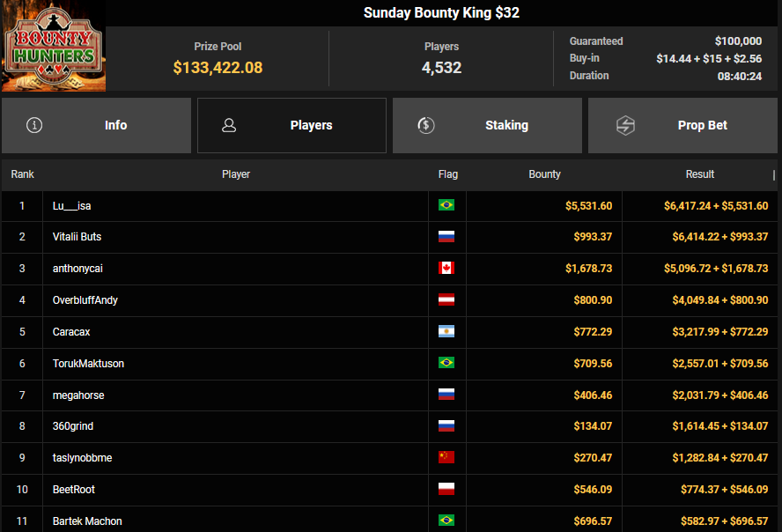
Task: Click the Player column header
Action: 236,174
